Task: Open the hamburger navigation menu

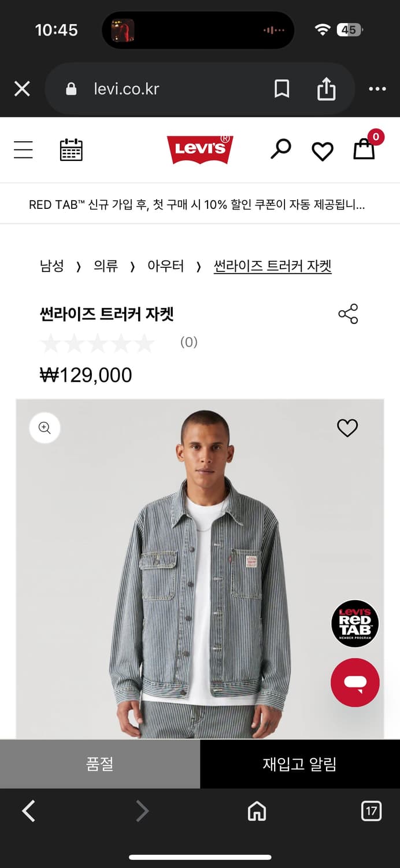Action: (x=23, y=149)
